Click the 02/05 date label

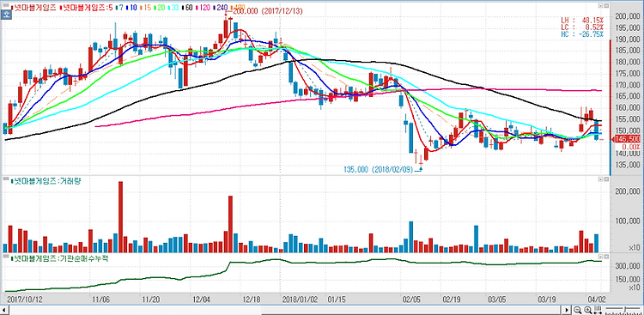coord(411,299)
